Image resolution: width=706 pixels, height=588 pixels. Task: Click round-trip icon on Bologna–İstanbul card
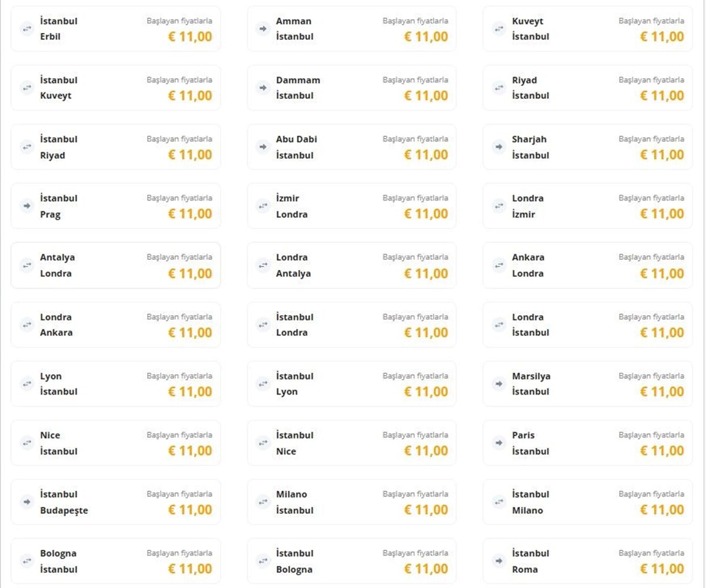point(26,561)
